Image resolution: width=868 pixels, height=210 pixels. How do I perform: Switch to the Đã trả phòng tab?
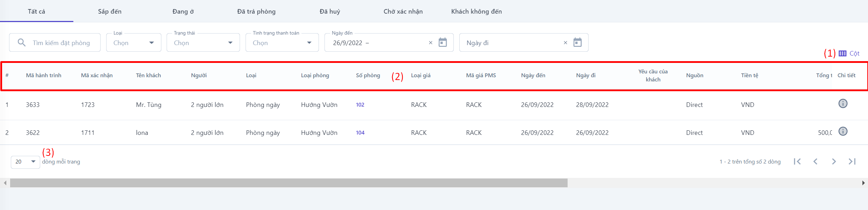pos(256,12)
